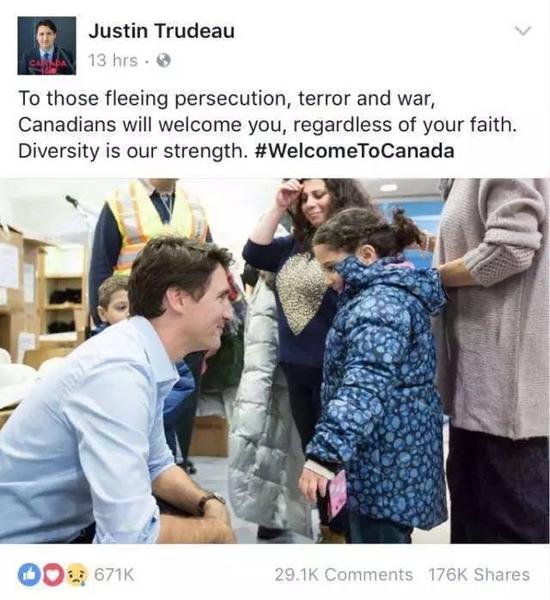Click the Justin Trudeau name link
Viewport: 550px width, 600px height.
click(x=161, y=31)
